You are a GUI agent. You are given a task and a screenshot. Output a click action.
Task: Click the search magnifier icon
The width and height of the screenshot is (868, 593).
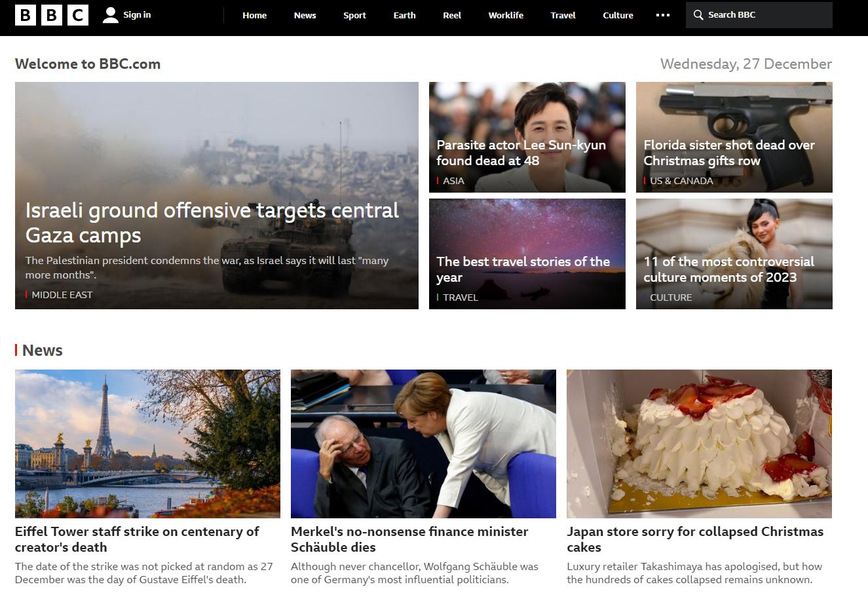click(x=698, y=15)
